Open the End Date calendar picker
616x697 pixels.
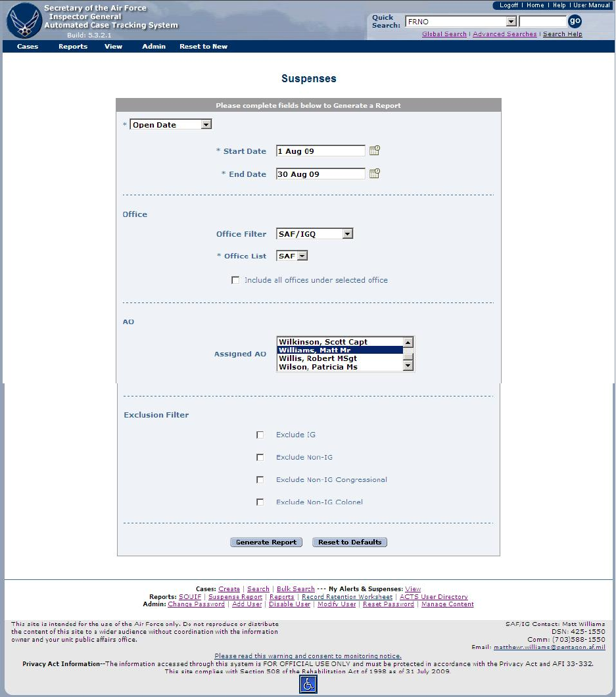tap(375, 174)
